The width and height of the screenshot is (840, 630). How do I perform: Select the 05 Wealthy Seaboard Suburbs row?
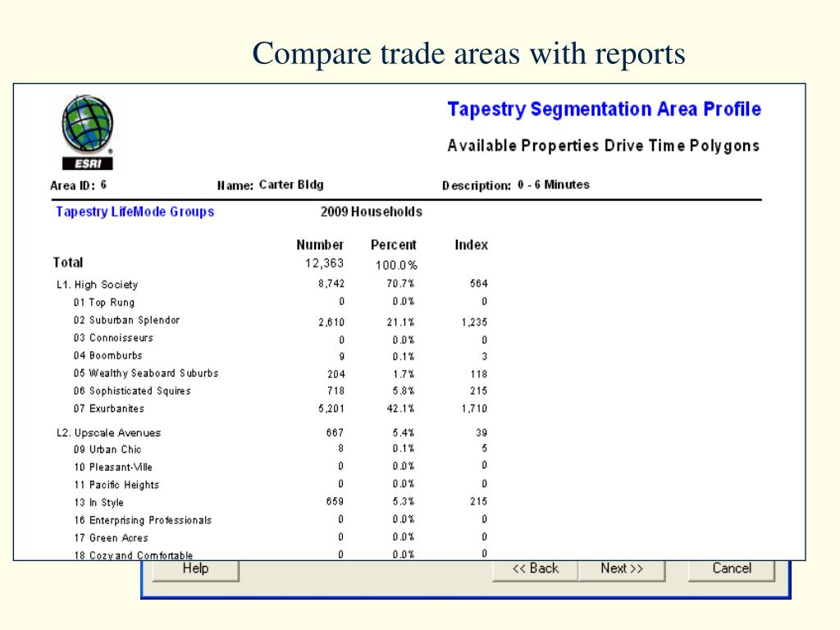click(281, 373)
